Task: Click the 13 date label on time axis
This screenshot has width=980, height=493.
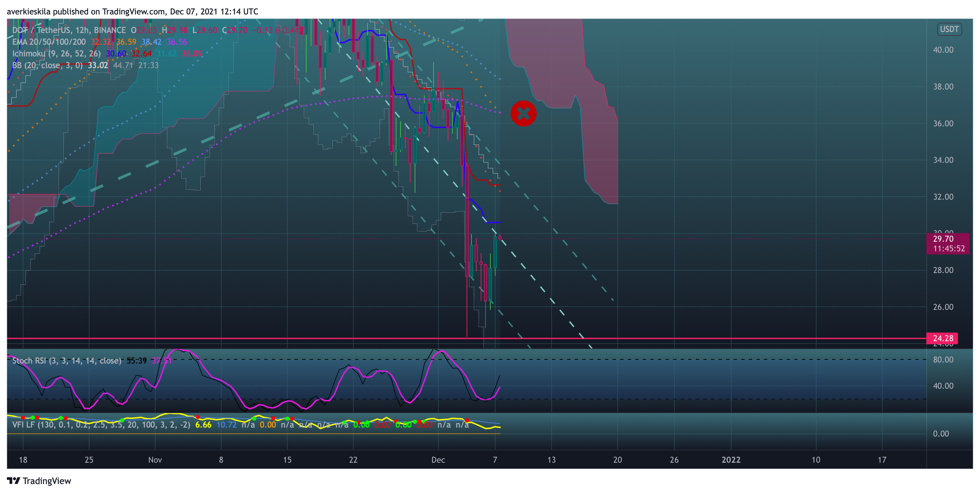Action: pos(551,460)
